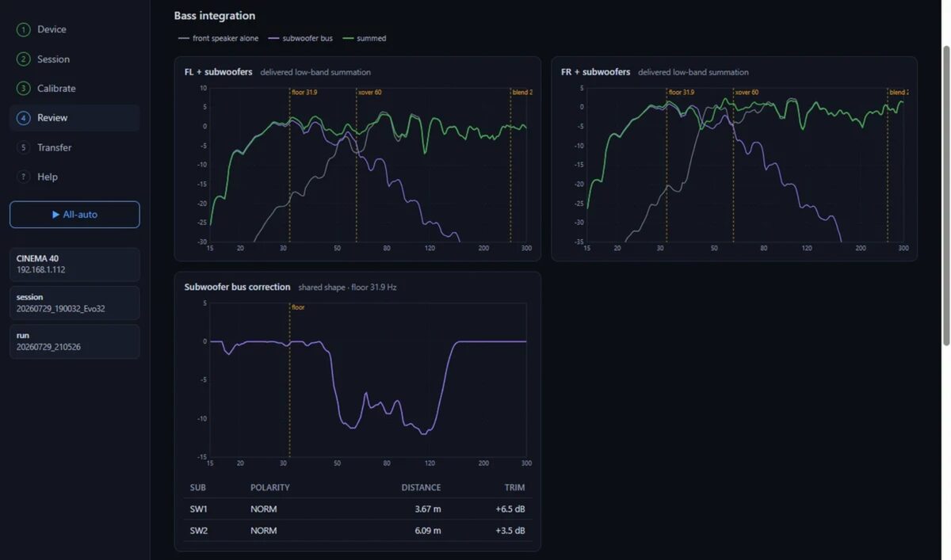
Task: Click the floor 31.9 marker in FL chart
Action: click(304, 92)
